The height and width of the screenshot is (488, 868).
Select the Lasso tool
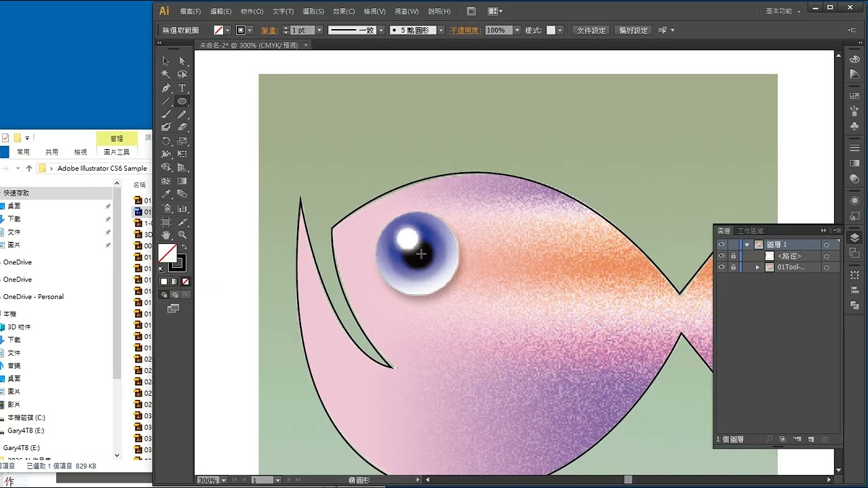click(182, 75)
